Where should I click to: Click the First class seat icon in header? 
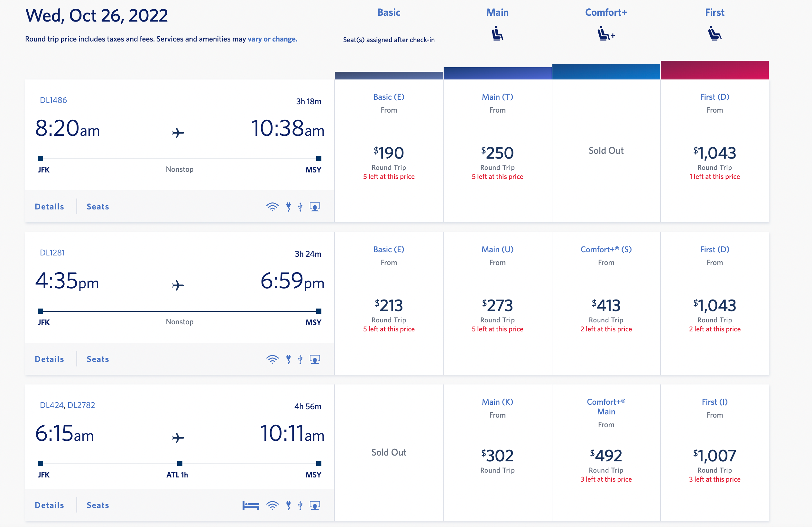click(x=715, y=33)
